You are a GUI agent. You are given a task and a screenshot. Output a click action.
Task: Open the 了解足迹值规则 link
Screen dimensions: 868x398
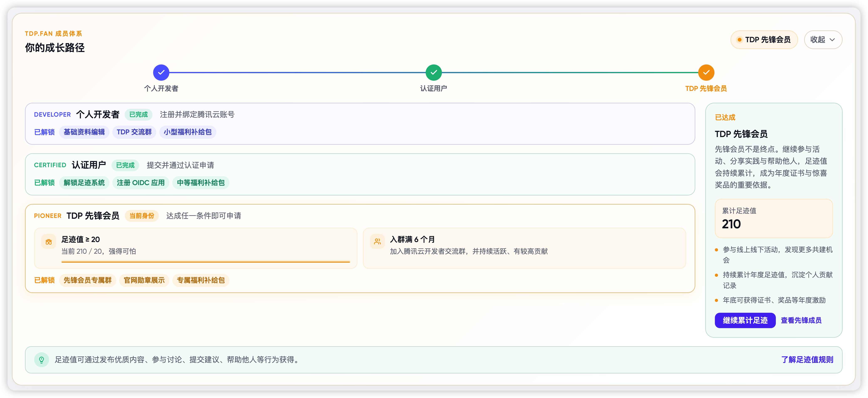pyautogui.click(x=807, y=360)
